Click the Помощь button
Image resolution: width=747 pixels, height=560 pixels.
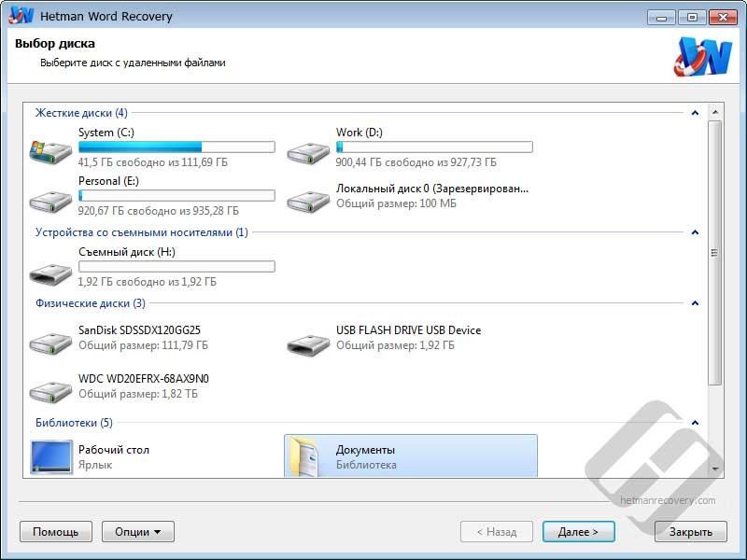[x=56, y=531]
